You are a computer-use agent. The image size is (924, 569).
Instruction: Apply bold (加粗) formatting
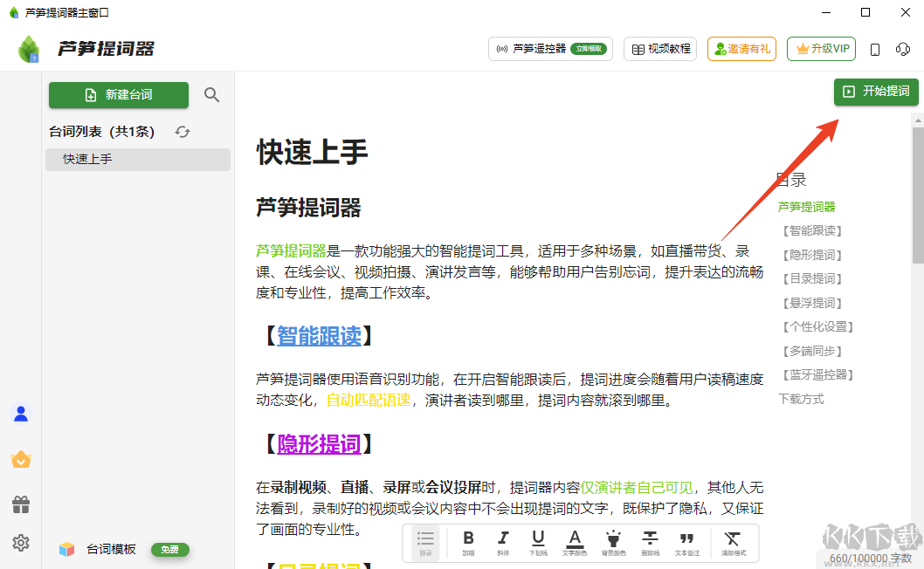tap(468, 543)
